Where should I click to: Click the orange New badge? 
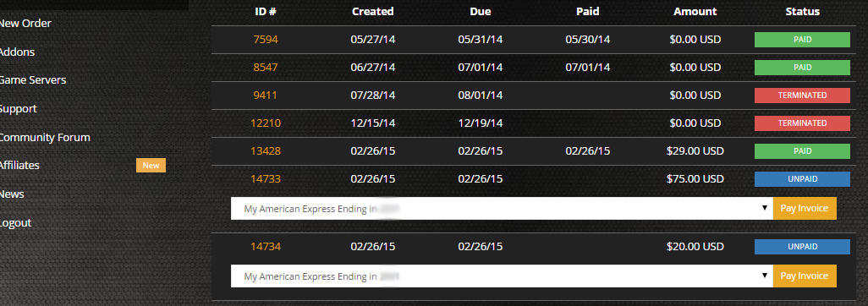151,166
